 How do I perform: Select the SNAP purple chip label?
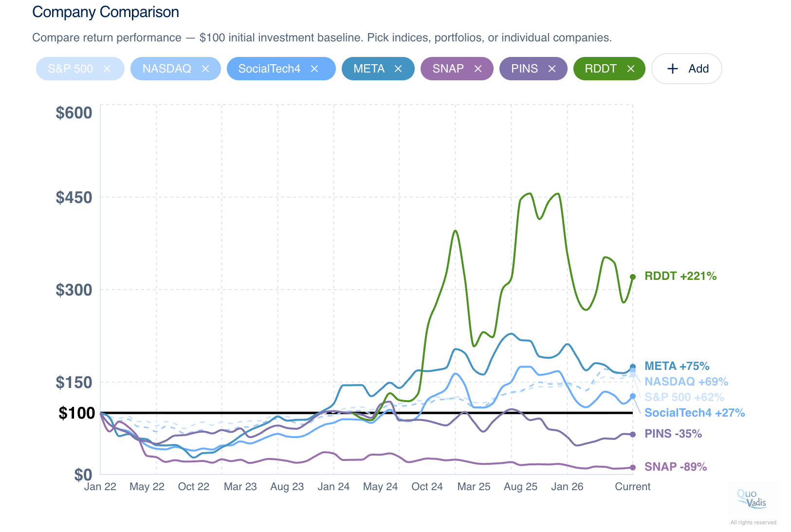[x=448, y=69]
